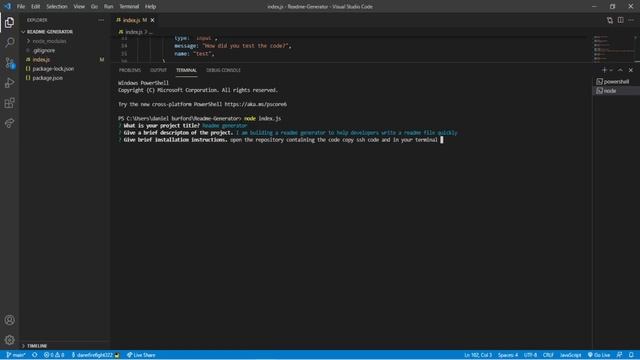640x360 pixels.
Task: Open the Explorer view in activity bar
Action: pos(9,22)
